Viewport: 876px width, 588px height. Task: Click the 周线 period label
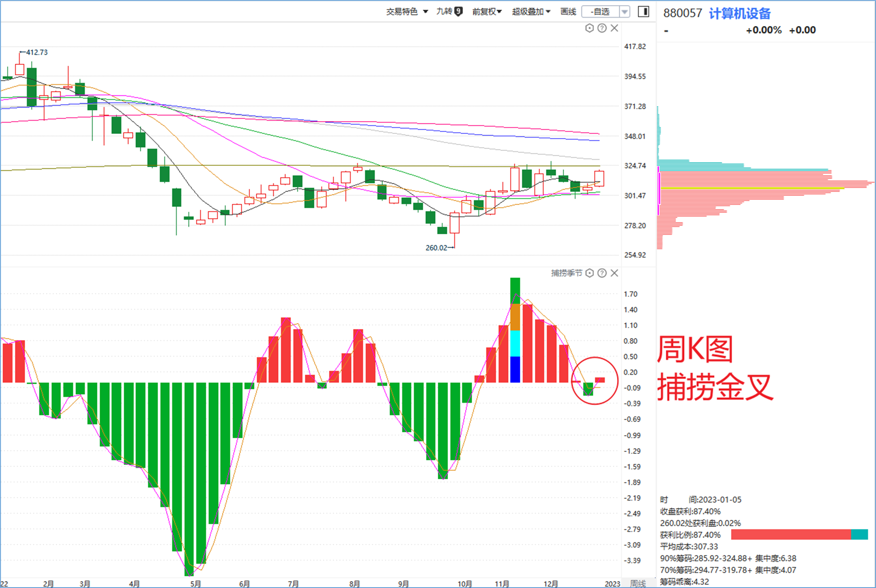(x=638, y=583)
